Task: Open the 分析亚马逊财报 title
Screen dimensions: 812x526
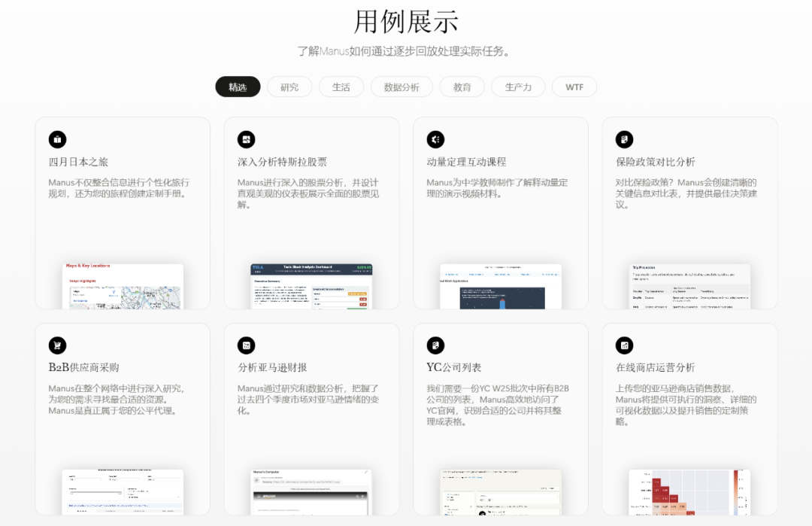Action: (x=272, y=367)
